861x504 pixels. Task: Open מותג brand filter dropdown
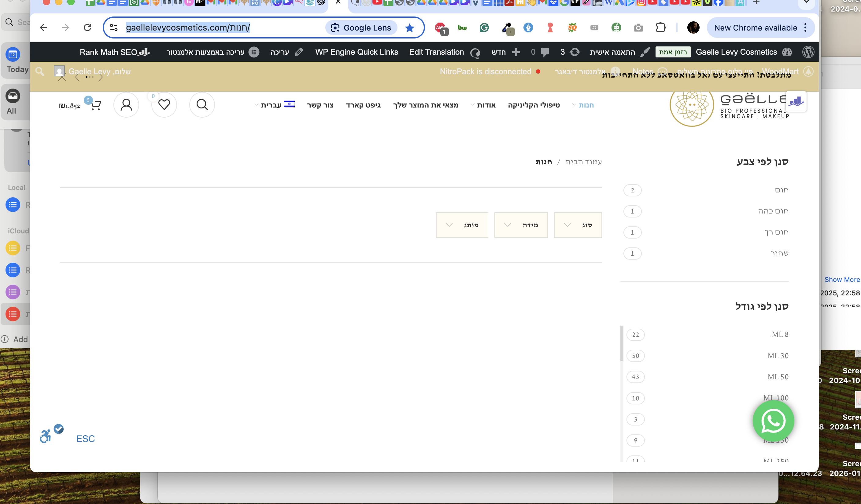(462, 225)
